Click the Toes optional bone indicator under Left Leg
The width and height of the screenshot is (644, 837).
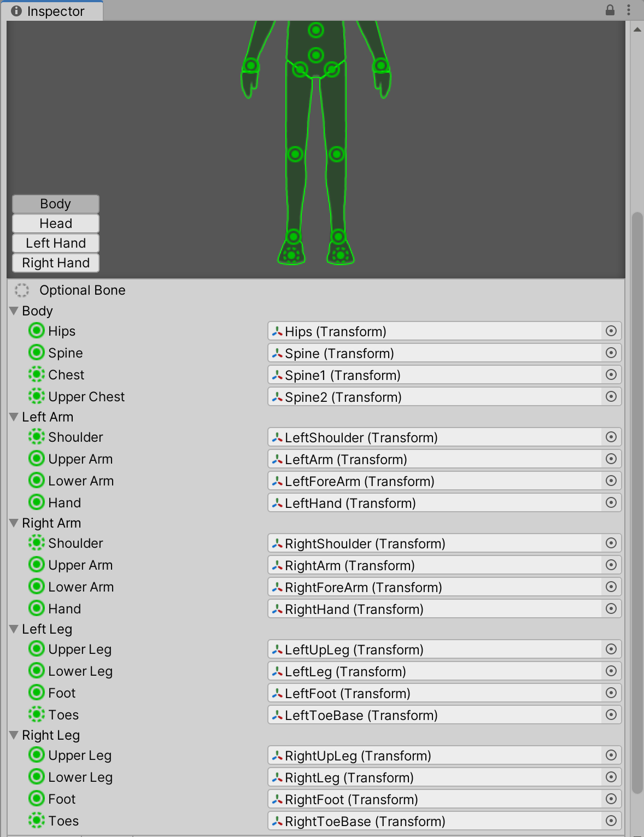point(36,714)
